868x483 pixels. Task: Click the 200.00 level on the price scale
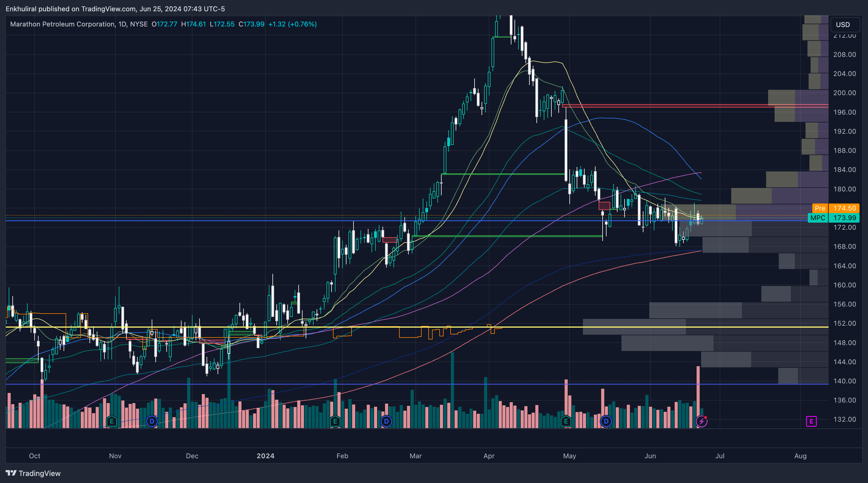pos(844,93)
